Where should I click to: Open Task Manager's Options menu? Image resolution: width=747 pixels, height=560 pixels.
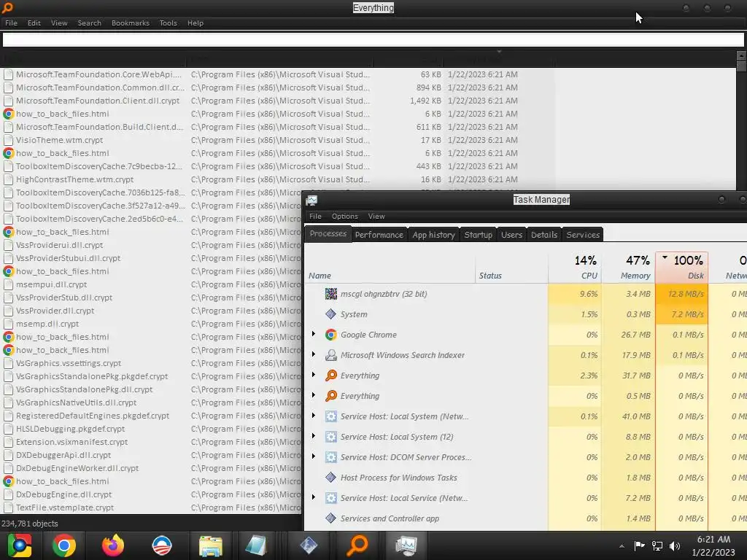pyautogui.click(x=345, y=216)
